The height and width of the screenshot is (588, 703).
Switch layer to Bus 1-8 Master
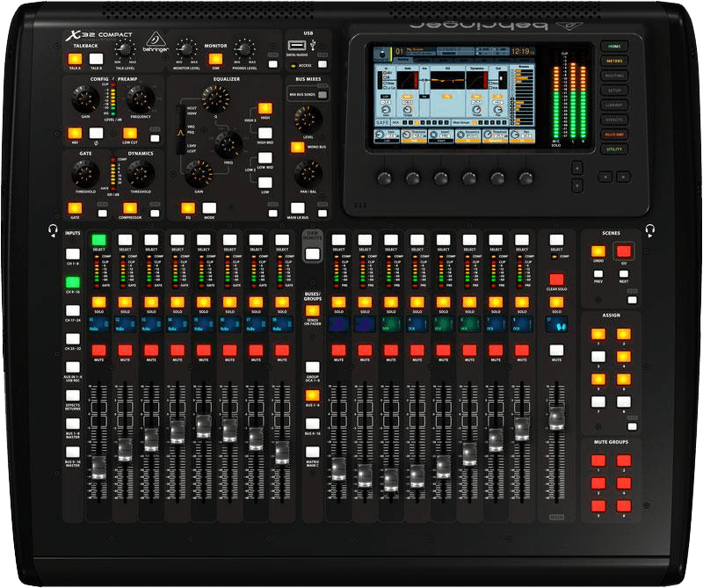(x=73, y=424)
